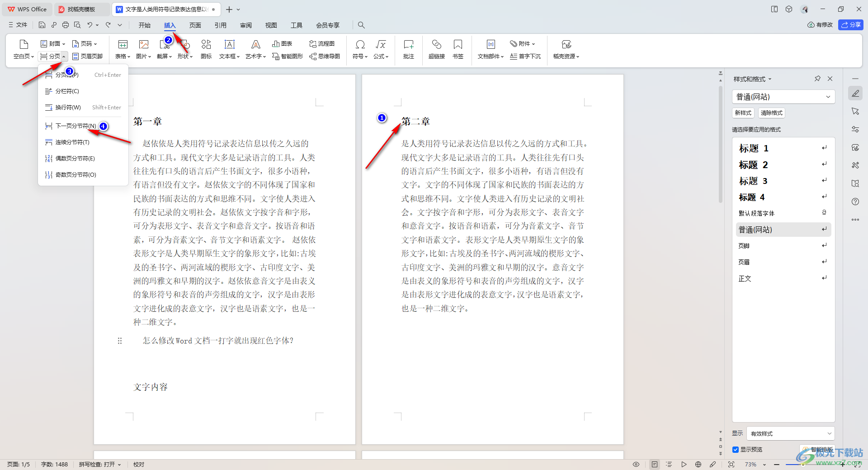
Task: Open the current style 普通(网站) combo box
Action: point(783,97)
